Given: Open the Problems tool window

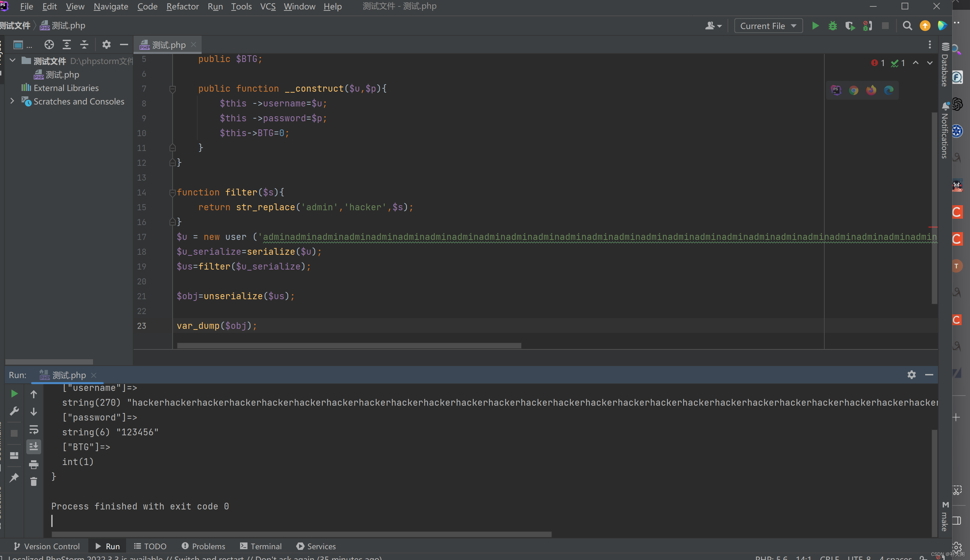Looking at the screenshot, I should (x=204, y=546).
